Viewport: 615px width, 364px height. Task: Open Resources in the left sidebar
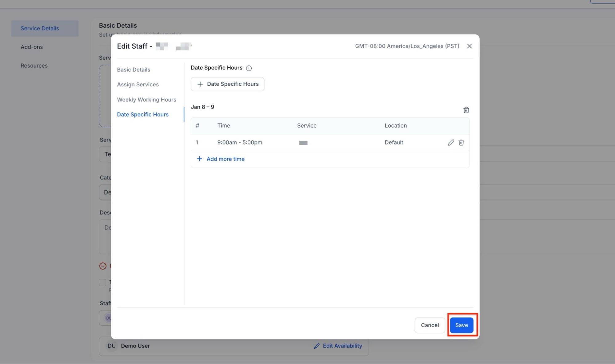pos(34,66)
